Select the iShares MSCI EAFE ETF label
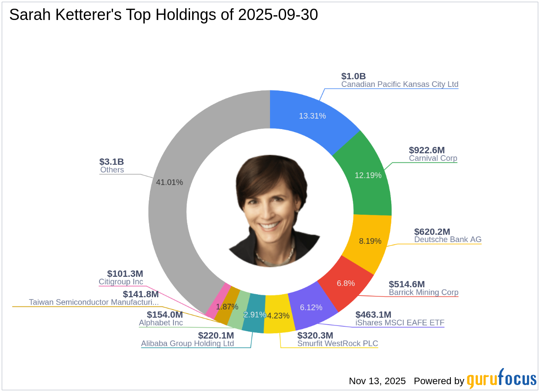Screen dimensions: 540x392 click(400, 322)
